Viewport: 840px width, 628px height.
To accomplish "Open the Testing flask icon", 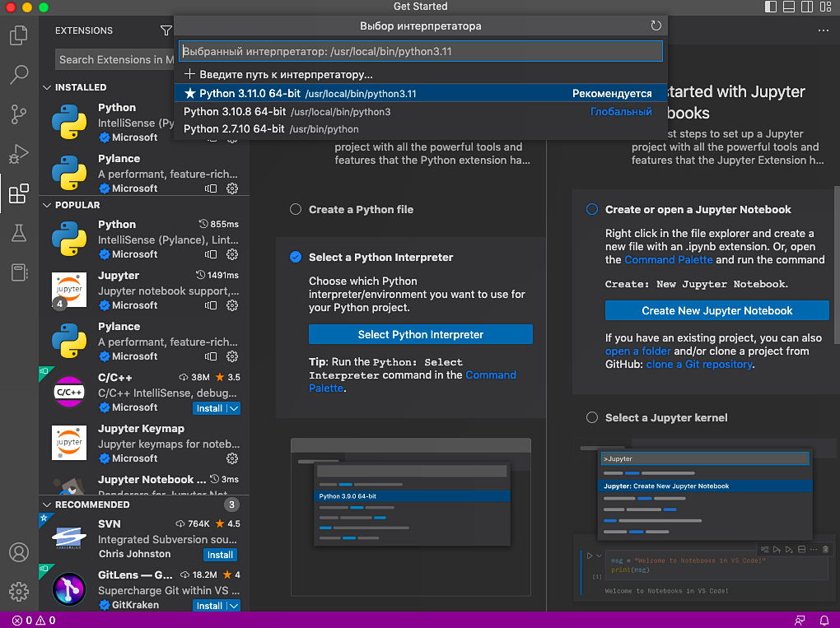I will tap(18, 234).
